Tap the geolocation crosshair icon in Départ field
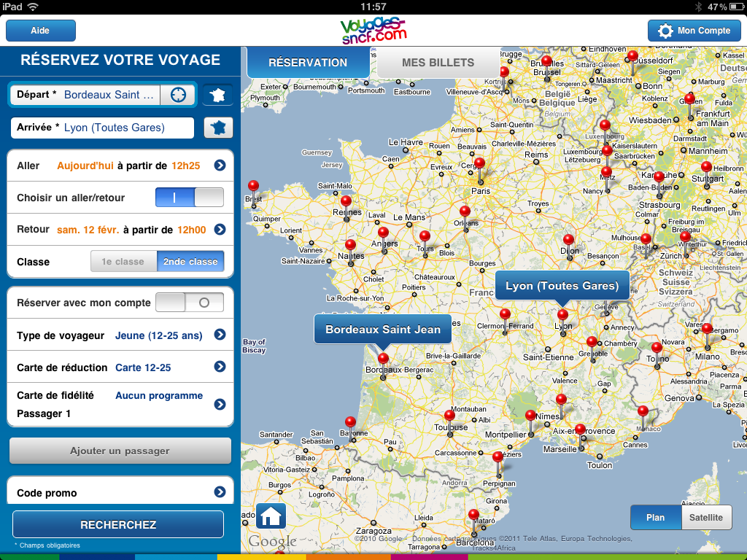747x560 pixels. pos(178,95)
